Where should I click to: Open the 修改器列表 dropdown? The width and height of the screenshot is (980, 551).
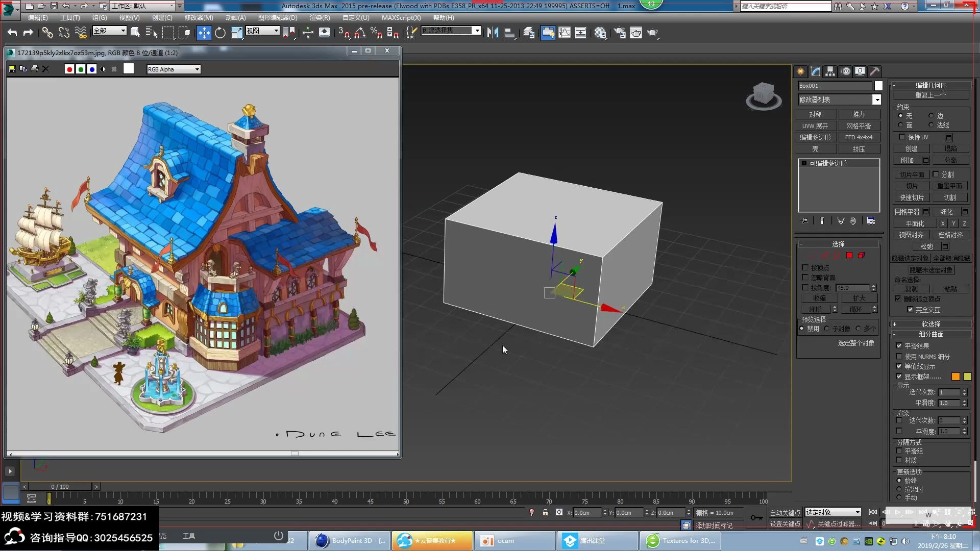(x=877, y=99)
